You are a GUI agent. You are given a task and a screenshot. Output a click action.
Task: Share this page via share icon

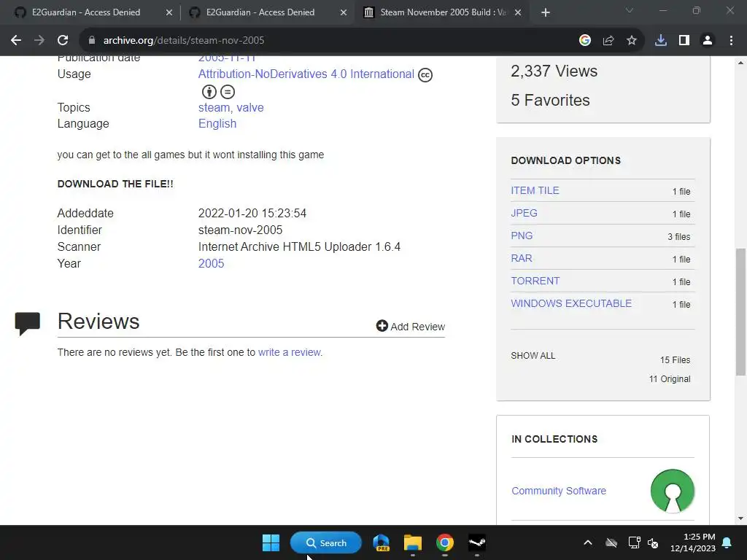[x=608, y=41]
